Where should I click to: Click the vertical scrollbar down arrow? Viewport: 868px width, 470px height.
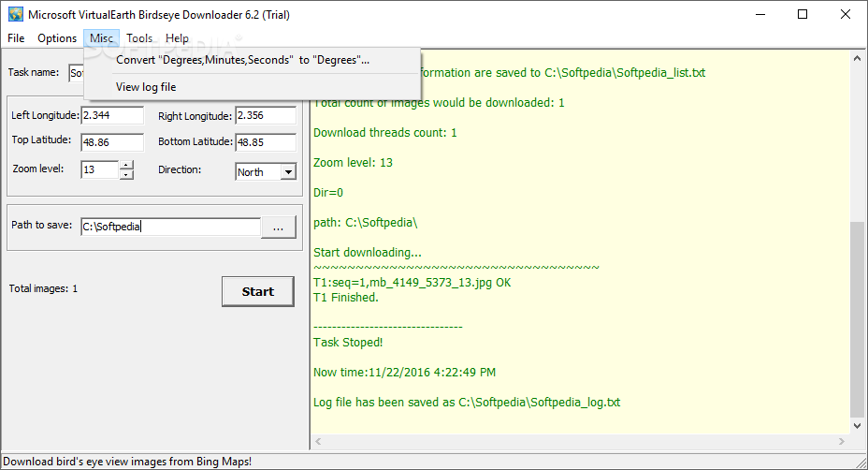[857, 426]
